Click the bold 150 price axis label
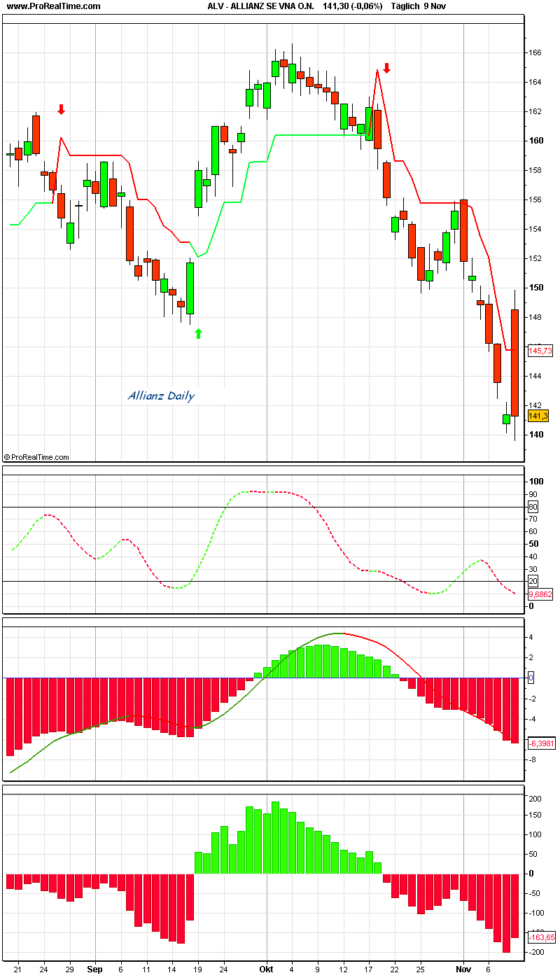Screen dimensions: 560x980 click(535, 288)
